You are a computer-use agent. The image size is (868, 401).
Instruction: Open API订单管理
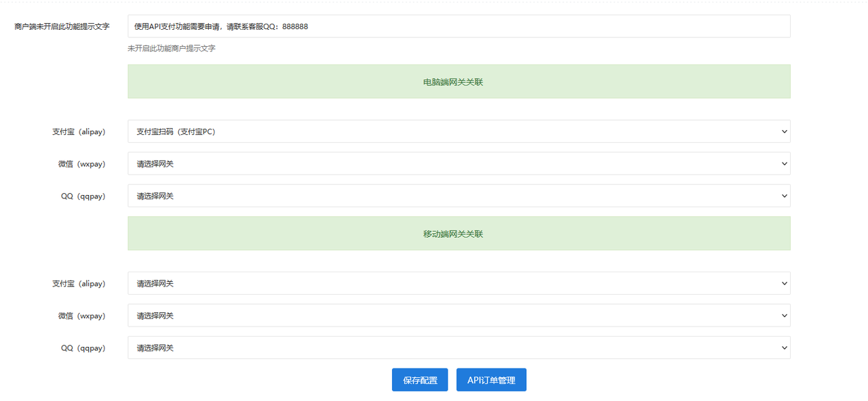click(x=492, y=380)
